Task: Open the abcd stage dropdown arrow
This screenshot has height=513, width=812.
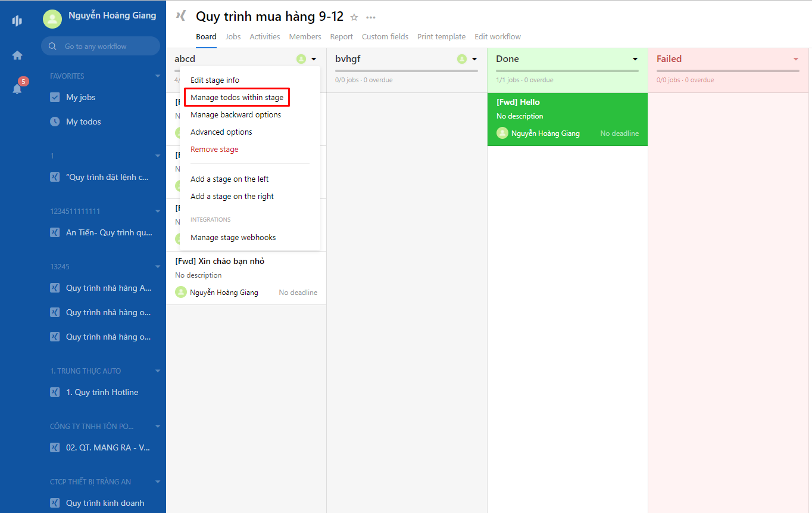Action: (x=314, y=59)
